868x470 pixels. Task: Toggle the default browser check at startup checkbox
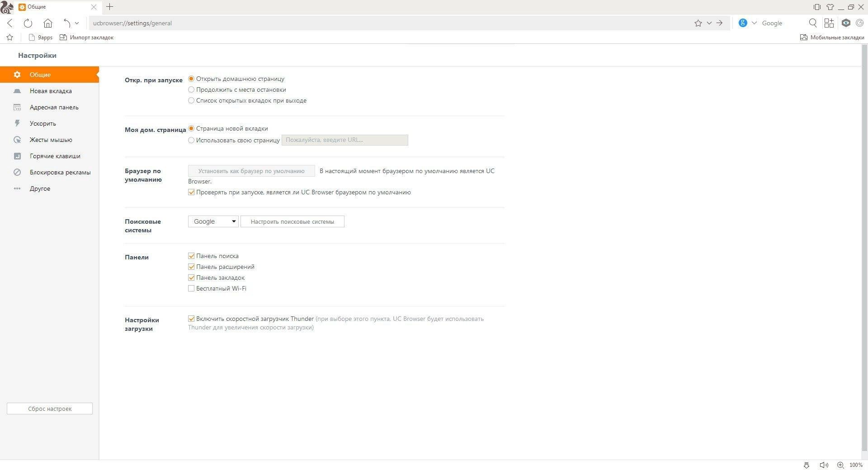click(191, 192)
